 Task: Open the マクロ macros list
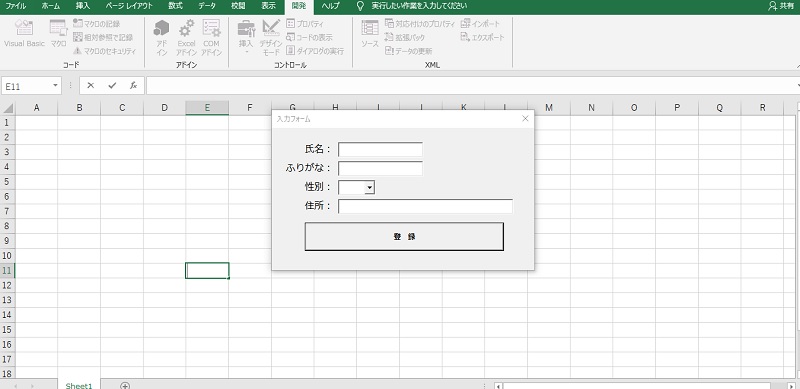pyautogui.click(x=58, y=34)
